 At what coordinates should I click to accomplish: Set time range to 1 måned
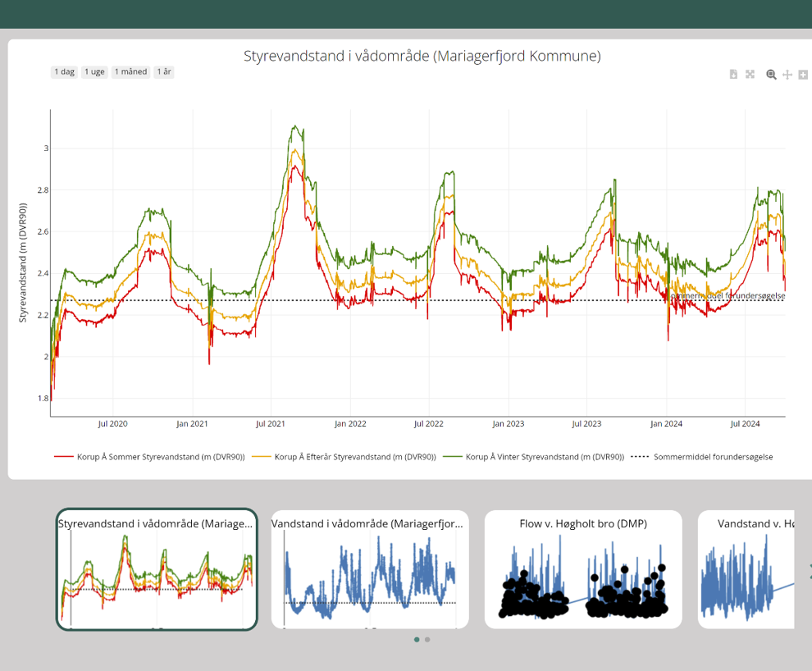[131, 72]
